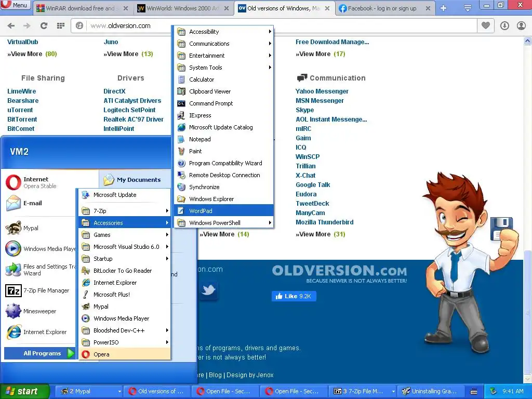532x399 pixels.
Task: Click Opera icon in All Programs list
Action: [86, 354]
